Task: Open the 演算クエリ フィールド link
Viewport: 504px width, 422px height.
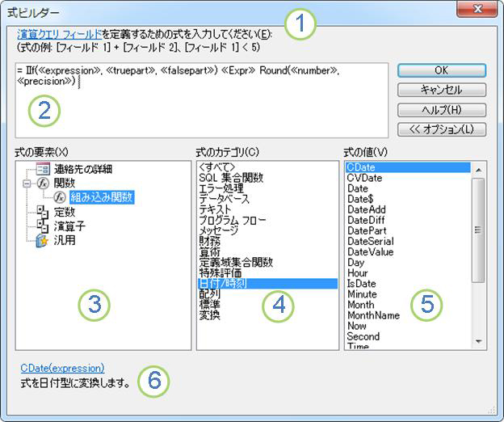Action: (60, 34)
